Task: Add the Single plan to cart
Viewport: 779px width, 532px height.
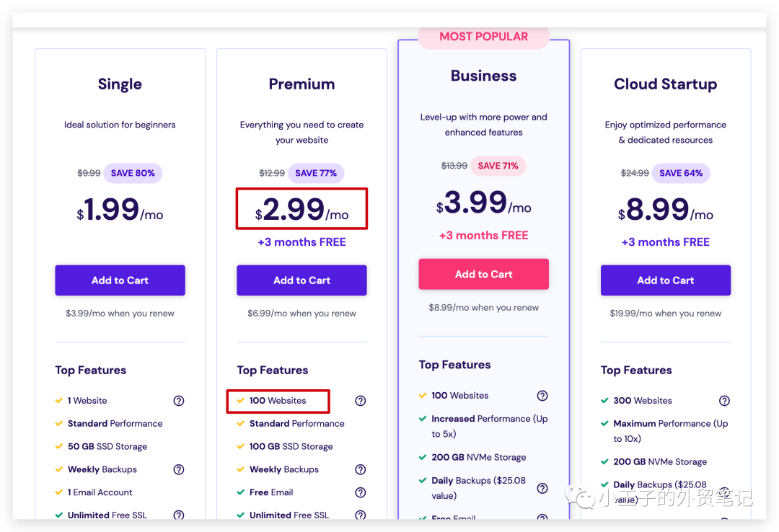Action: 120,280
